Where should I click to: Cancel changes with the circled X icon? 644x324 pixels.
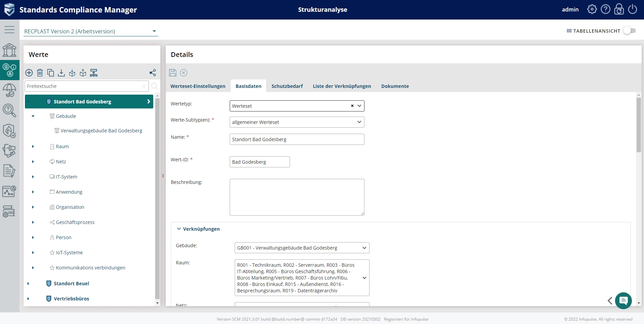pos(184,73)
